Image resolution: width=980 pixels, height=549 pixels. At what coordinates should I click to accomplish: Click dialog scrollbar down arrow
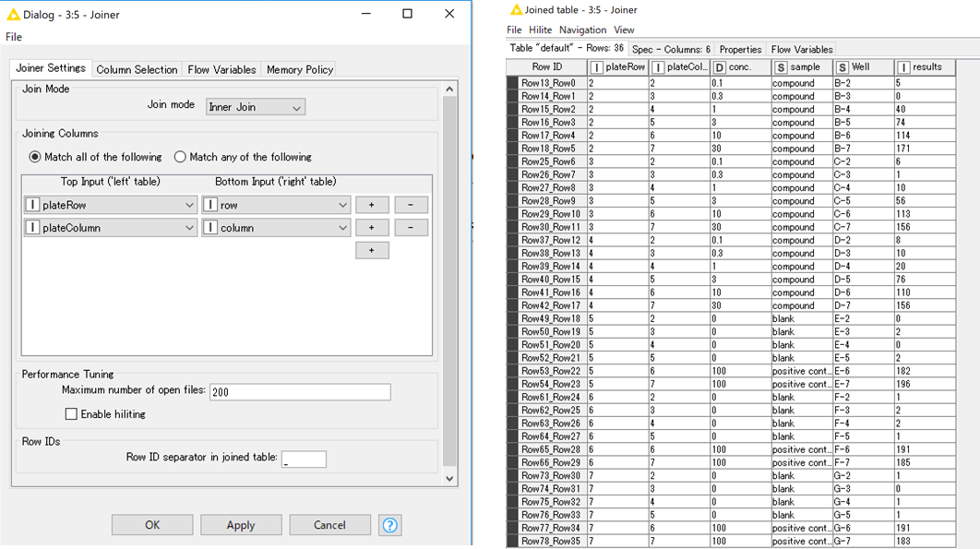coord(449,478)
